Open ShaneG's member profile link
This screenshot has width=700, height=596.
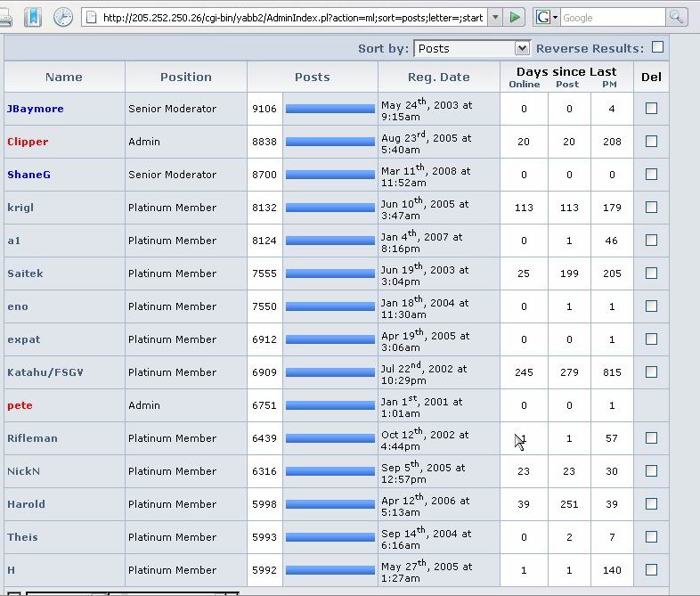tap(28, 175)
